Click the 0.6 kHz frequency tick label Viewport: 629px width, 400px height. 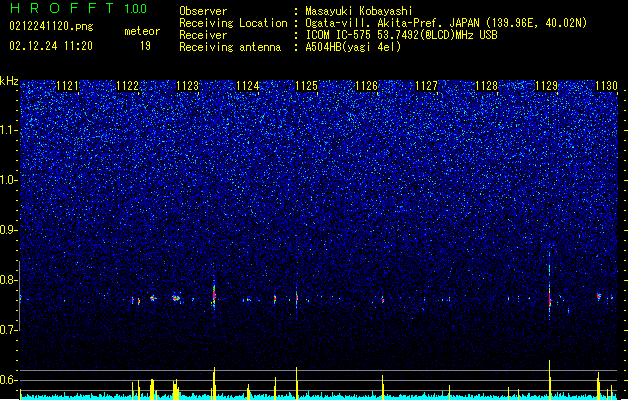[x=9, y=380]
